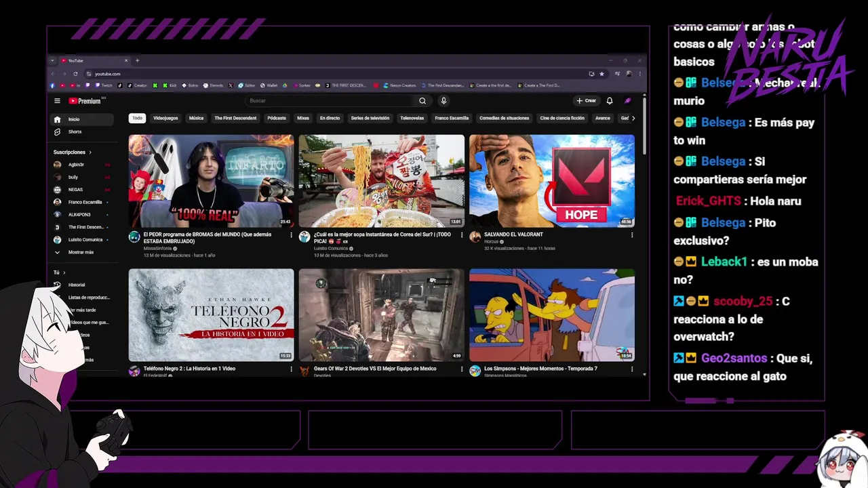Play Los Simpsons Mejores Momentos thumbnail

click(x=552, y=315)
